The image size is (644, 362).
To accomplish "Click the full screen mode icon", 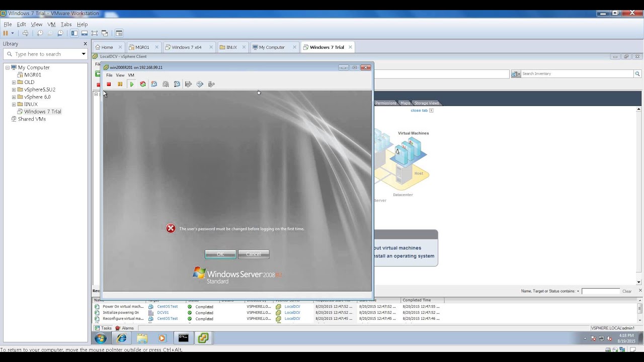I will coord(95,33).
